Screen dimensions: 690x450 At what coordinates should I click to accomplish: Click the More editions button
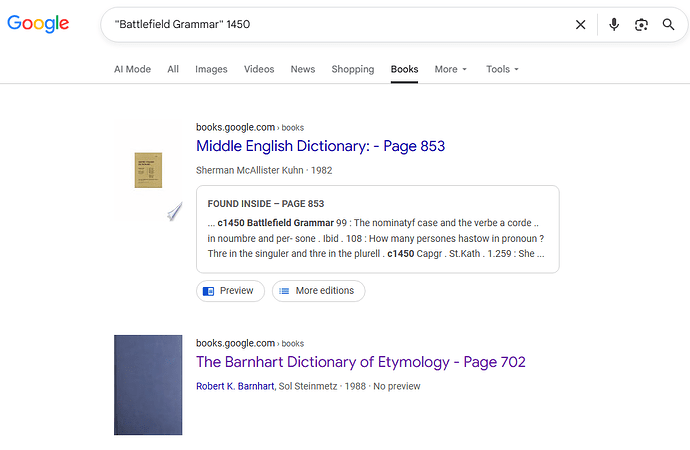point(319,291)
